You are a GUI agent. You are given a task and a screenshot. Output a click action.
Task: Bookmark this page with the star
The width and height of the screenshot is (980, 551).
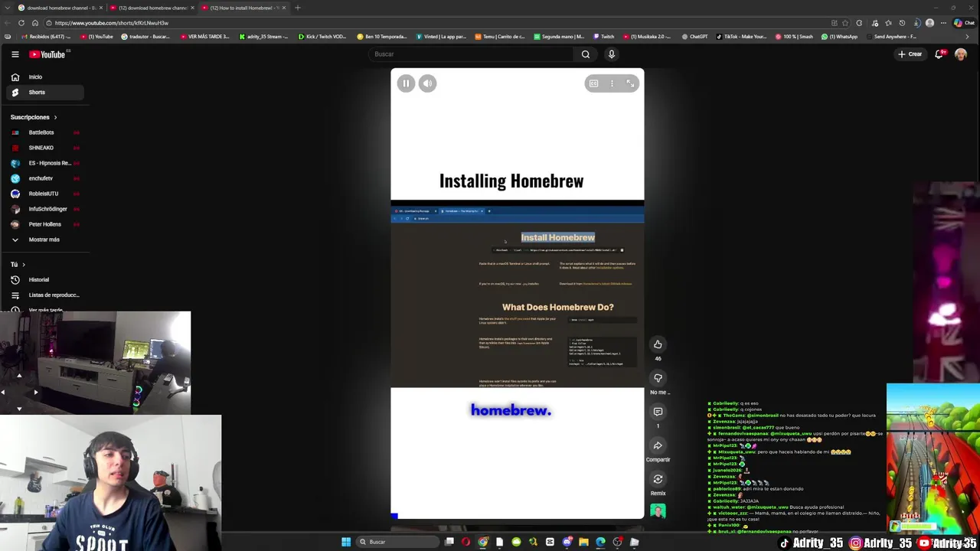tap(845, 23)
